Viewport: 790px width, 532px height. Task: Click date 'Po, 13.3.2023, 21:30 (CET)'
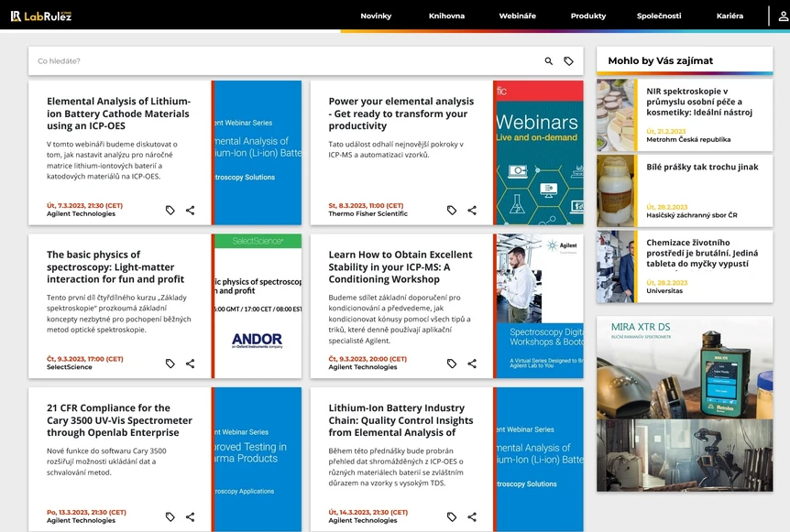(x=87, y=513)
